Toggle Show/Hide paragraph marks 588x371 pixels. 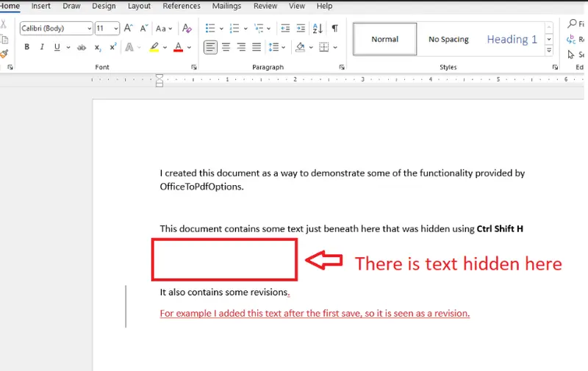(x=335, y=29)
